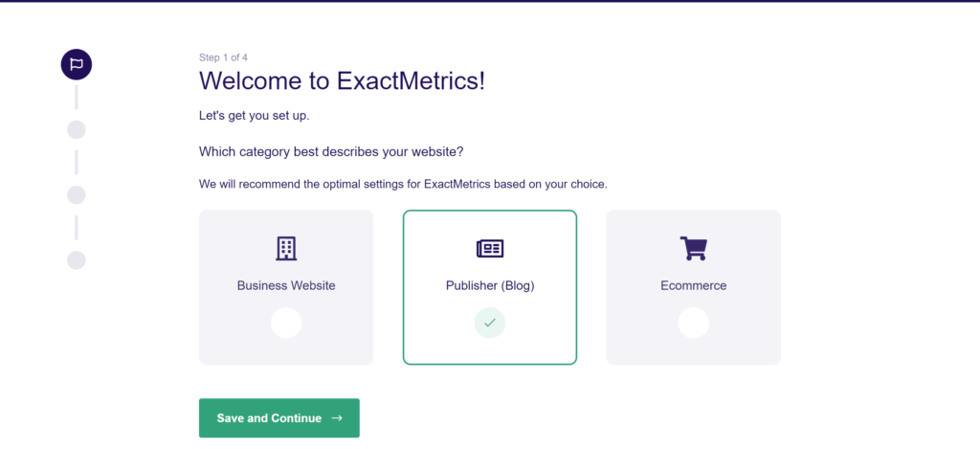Click the line connecting step one and two
Viewport: 980px width, 449px height.
[x=77, y=98]
